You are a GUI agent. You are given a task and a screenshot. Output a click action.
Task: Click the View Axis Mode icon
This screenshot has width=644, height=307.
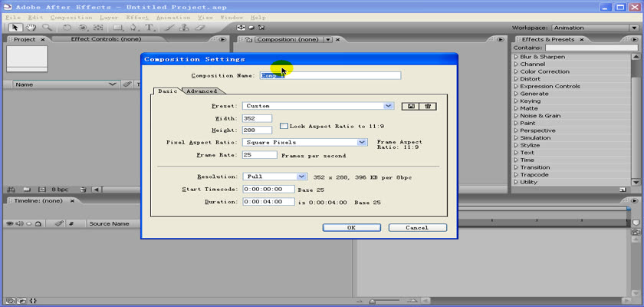click(261, 28)
